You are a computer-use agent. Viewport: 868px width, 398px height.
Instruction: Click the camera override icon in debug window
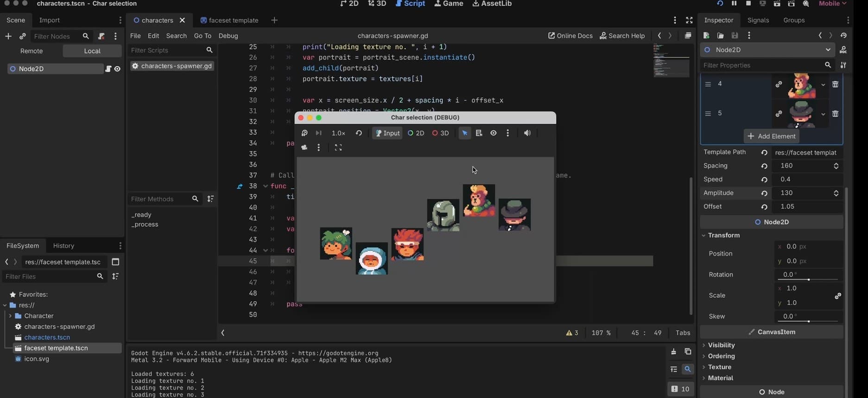pos(304,148)
